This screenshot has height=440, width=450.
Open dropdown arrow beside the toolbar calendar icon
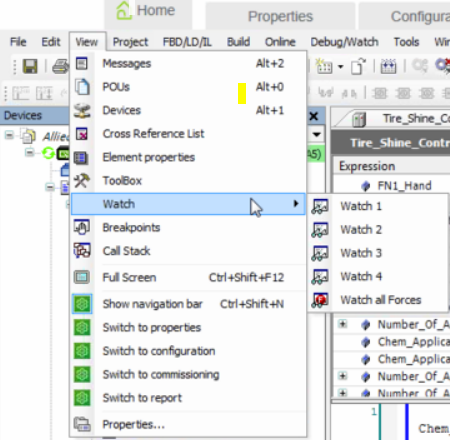(340, 67)
